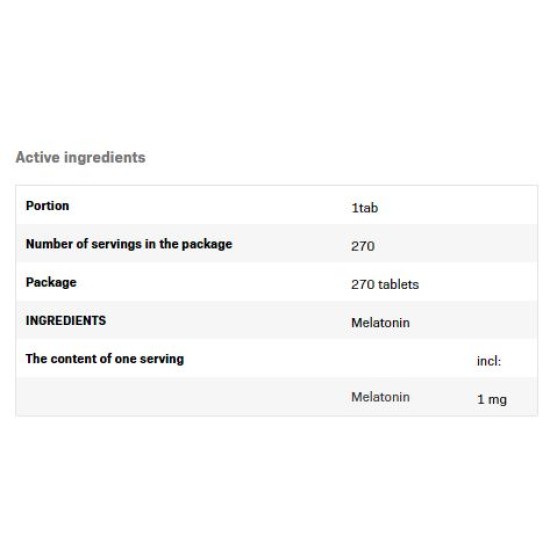This screenshot has width=550, height=550.
Task: Click the Active ingredients heading
Action: 80,158
